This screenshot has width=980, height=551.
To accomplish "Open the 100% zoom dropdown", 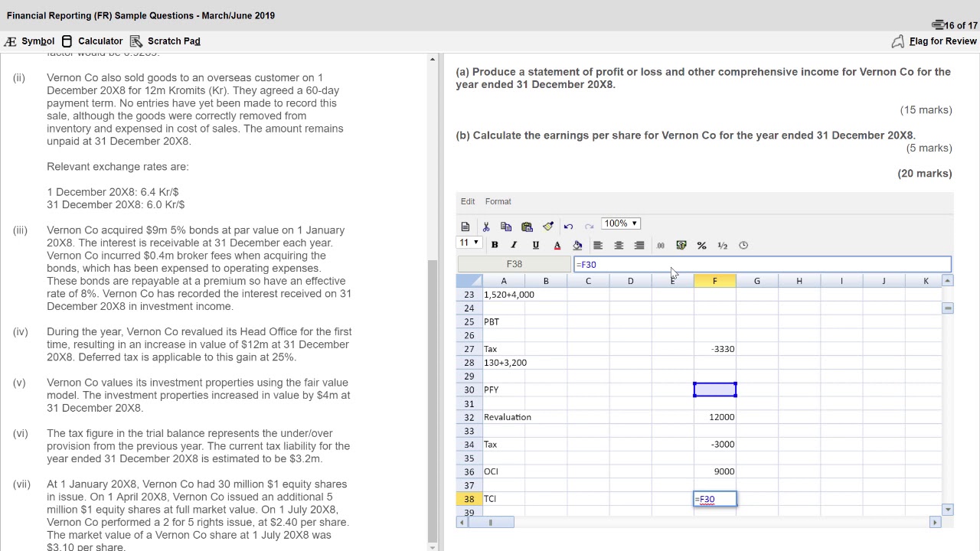I will (x=621, y=223).
